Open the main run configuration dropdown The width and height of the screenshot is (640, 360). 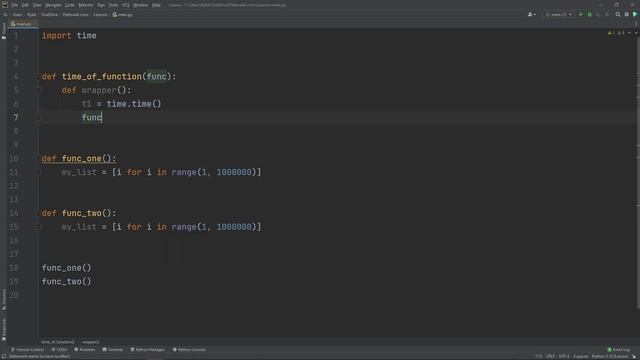(559, 14)
